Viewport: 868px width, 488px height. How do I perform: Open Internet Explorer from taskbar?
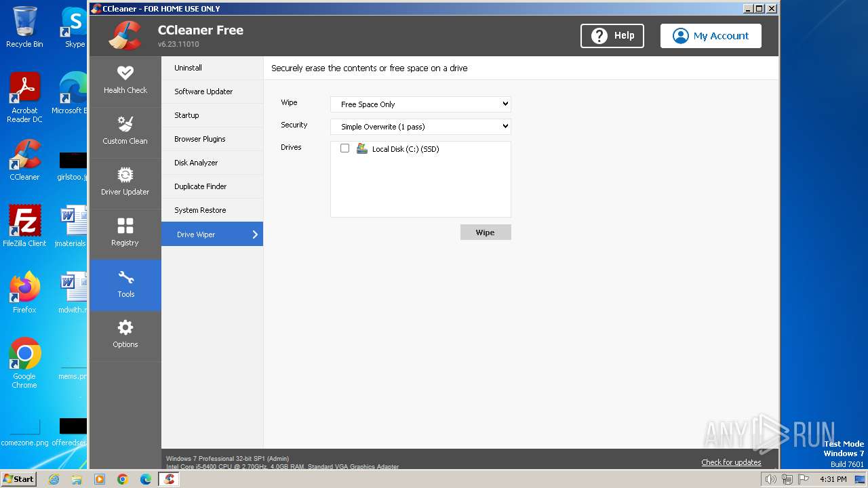click(54, 479)
